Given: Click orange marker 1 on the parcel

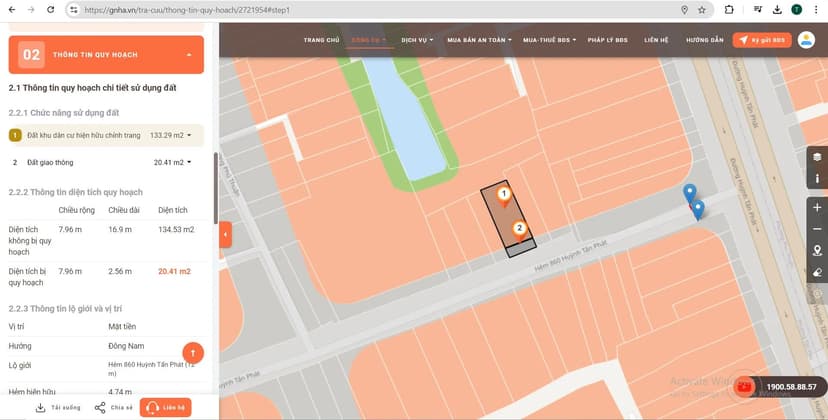Looking at the screenshot, I should (504, 196).
